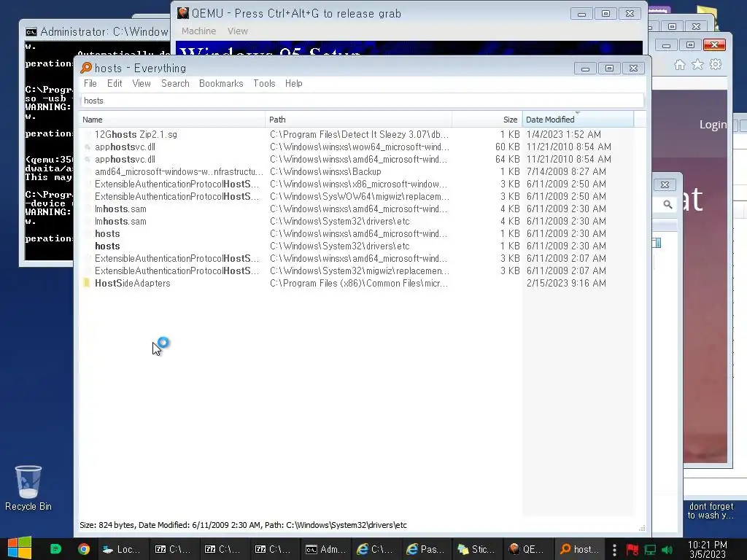Open the green app icon on taskbar
Image resolution: width=747 pixels, height=560 pixels.
[55, 549]
